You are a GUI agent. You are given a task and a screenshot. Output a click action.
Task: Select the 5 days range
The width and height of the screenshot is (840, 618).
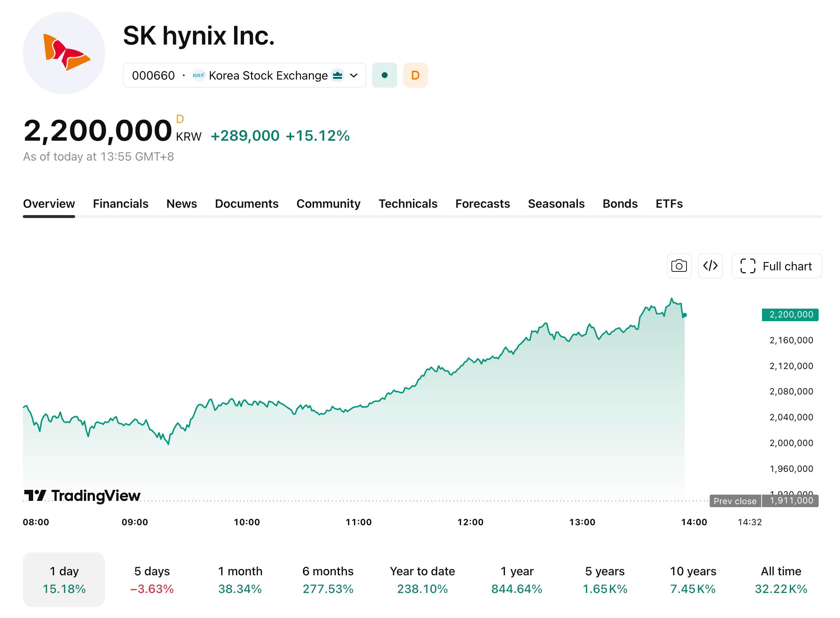[152, 579]
